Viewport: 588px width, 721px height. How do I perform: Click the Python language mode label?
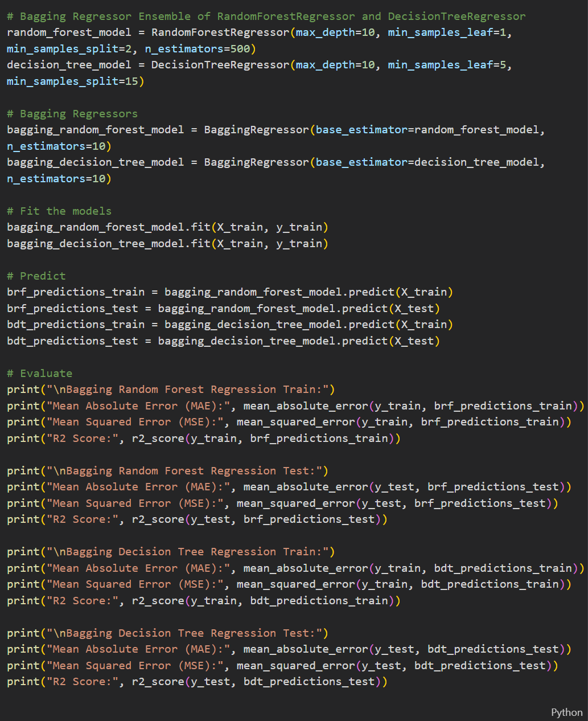click(x=566, y=712)
